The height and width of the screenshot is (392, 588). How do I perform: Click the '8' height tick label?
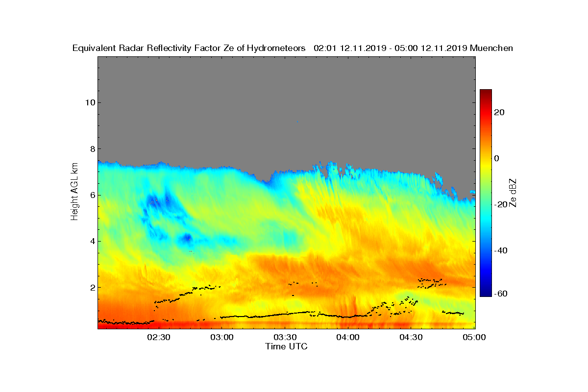(x=92, y=149)
